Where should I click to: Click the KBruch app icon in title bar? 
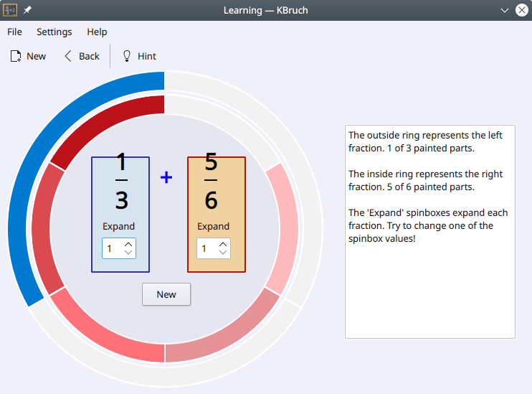(x=10, y=10)
